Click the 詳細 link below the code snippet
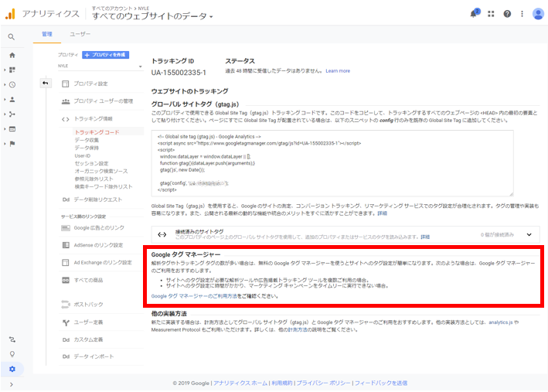The height and width of the screenshot is (392, 548). pyautogui.click(x=382, y=213)
